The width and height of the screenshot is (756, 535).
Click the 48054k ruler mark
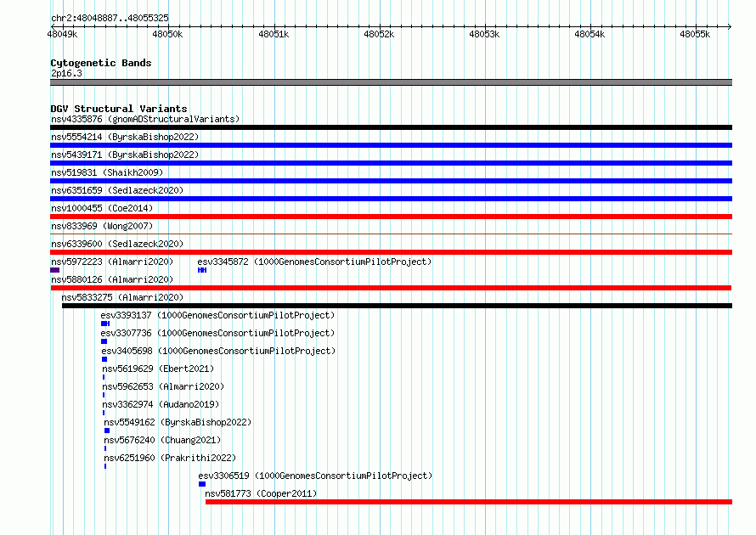[x=590, y=34]
